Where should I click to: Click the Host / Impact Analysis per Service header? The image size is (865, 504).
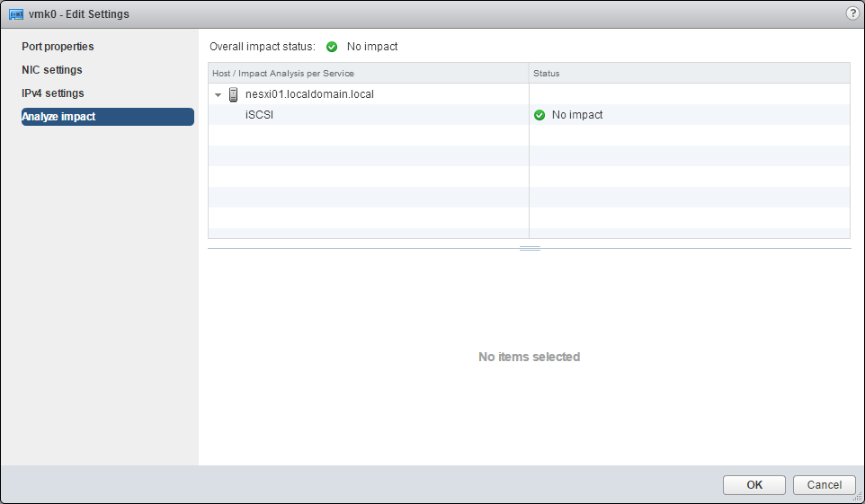coord(281,73)
